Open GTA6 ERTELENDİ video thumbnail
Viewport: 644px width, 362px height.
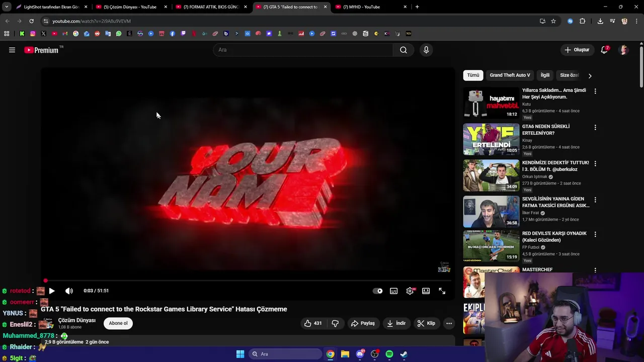[x=491, y=139]
